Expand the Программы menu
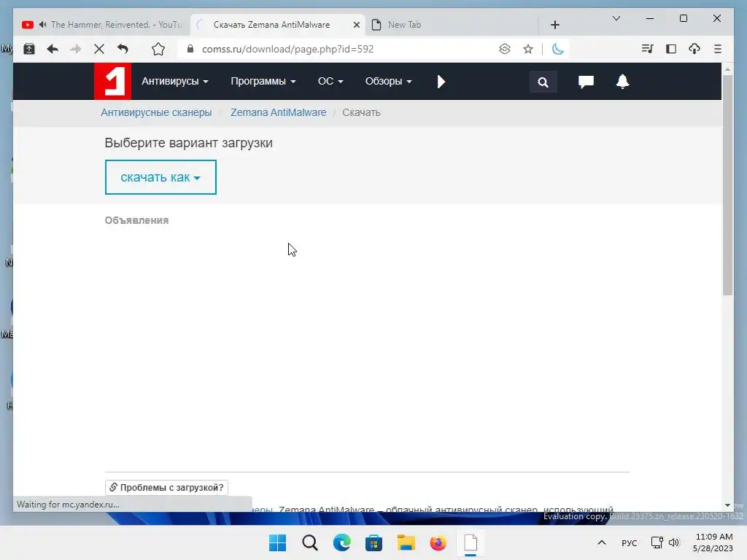Viewport: 747px width, 560px height. [263, 82]
